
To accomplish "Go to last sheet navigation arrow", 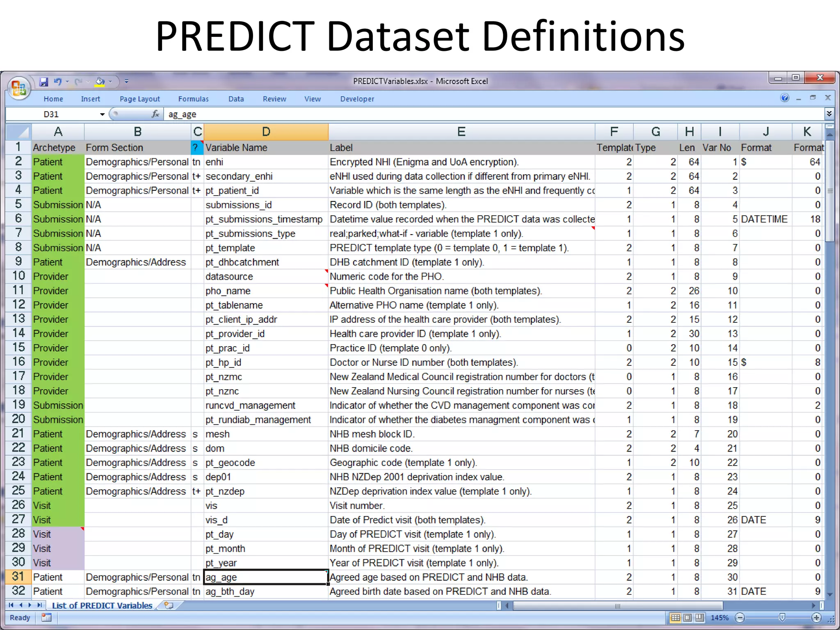I will [39, 605].
